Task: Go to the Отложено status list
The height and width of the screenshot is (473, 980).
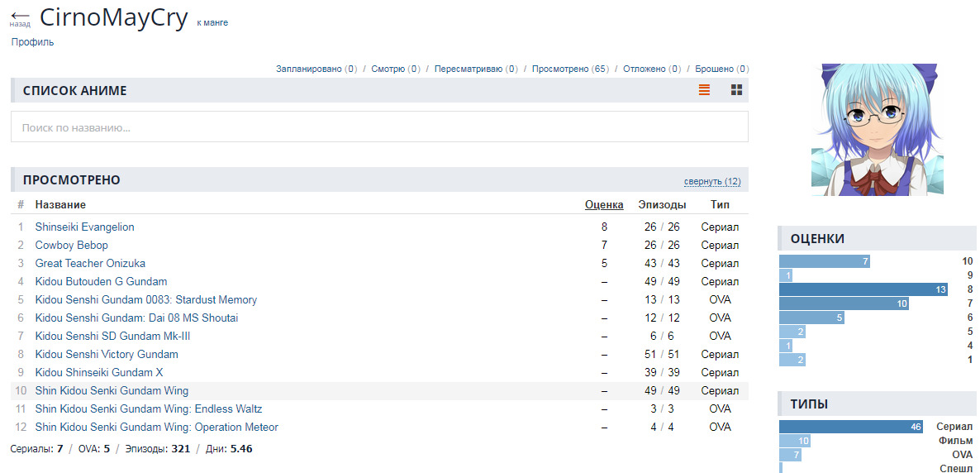Action: [645, 69]
